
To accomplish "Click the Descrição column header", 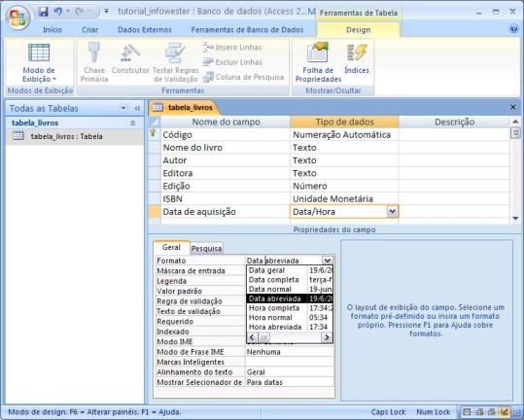I will 454,122.
